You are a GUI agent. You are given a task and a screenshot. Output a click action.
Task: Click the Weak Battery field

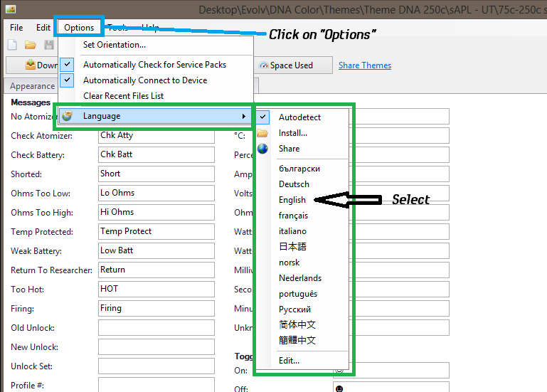pyautogui.click(x=156, y=250)
